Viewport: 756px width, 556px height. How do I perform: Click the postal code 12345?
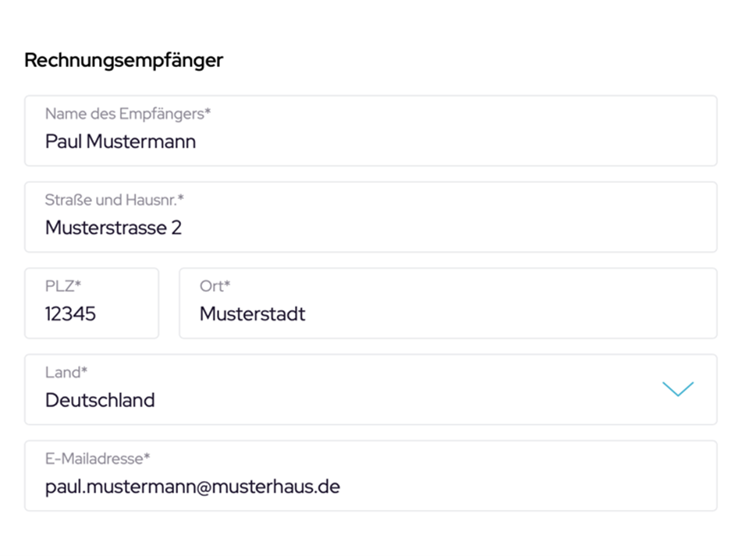click(70, 314)
